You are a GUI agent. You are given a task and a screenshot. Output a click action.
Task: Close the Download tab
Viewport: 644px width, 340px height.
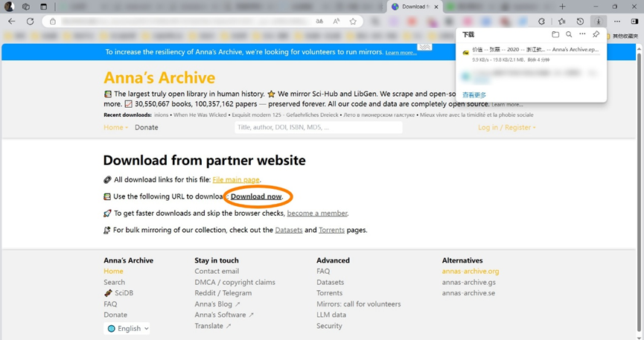pyautogui.click(x=436, y=7)
